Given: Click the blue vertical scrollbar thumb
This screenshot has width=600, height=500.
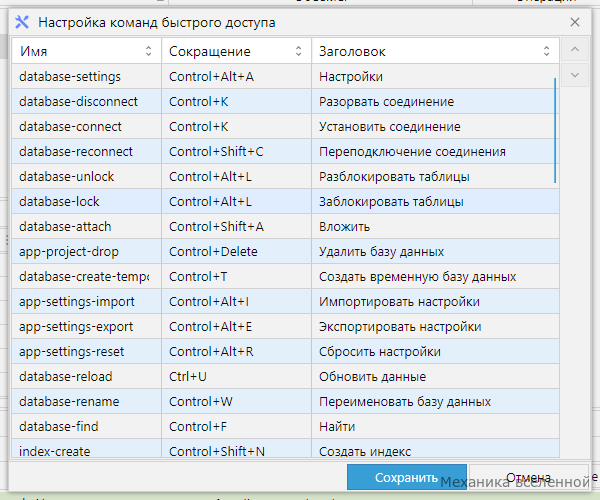Looking at the screenshot, I should (x=555, y=130).
